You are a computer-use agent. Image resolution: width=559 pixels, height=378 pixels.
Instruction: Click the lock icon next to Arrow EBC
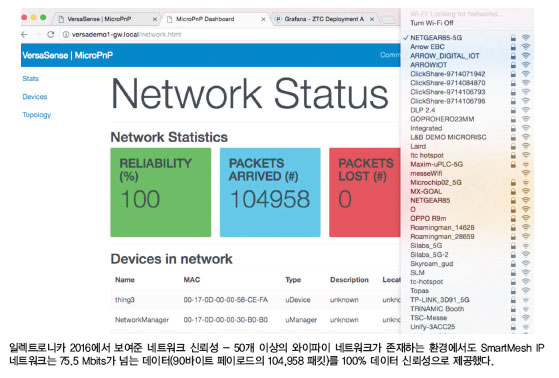coord(513,47)
